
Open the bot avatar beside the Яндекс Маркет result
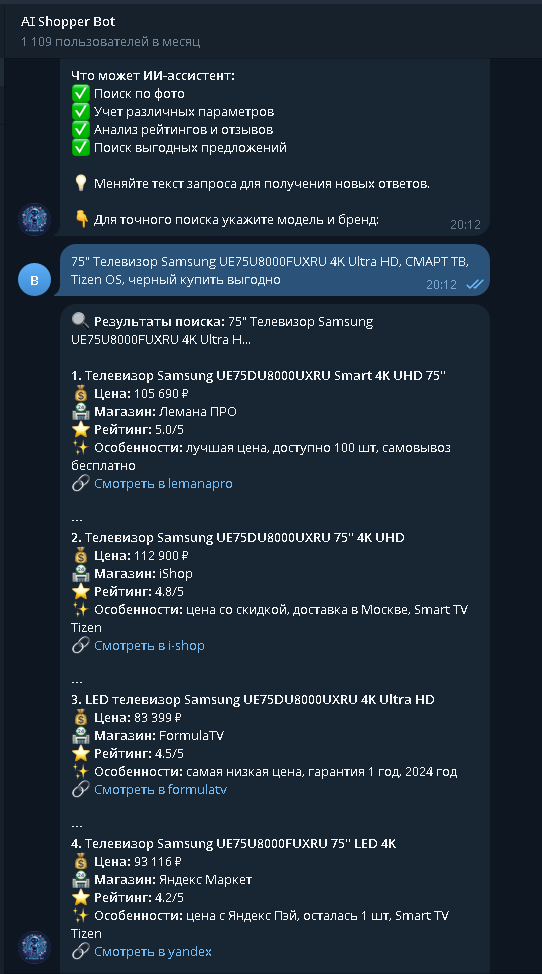coord(34,947)
